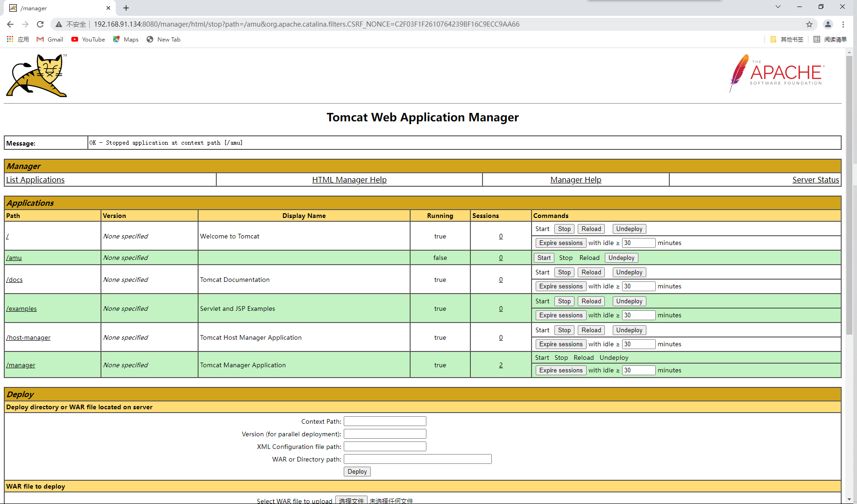Click idle minutes field for root app
Image resolution: width=857 pixels, height=504 pixels.
point(638,243)
